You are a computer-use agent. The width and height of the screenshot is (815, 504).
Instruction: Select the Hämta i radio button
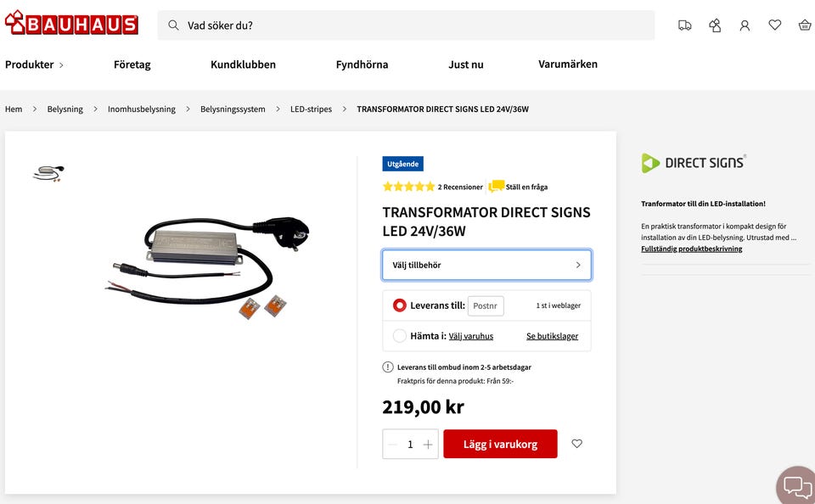point(400,336)
